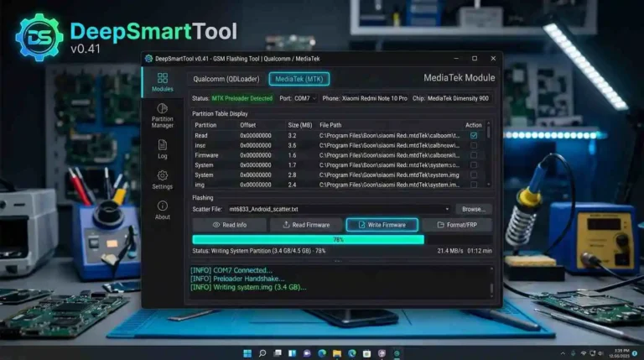Click the large DS gear logo on the desktop

[39, 38]
